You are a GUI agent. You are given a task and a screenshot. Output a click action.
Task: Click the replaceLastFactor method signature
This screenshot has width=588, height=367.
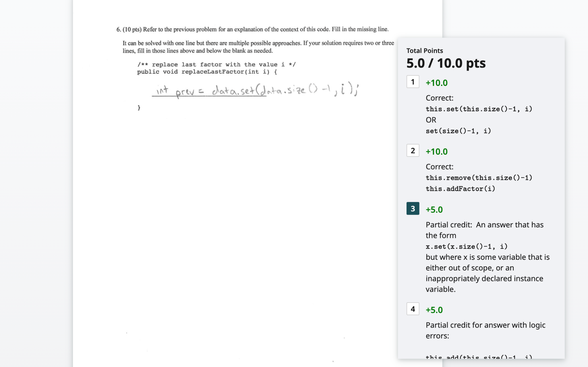207,72
